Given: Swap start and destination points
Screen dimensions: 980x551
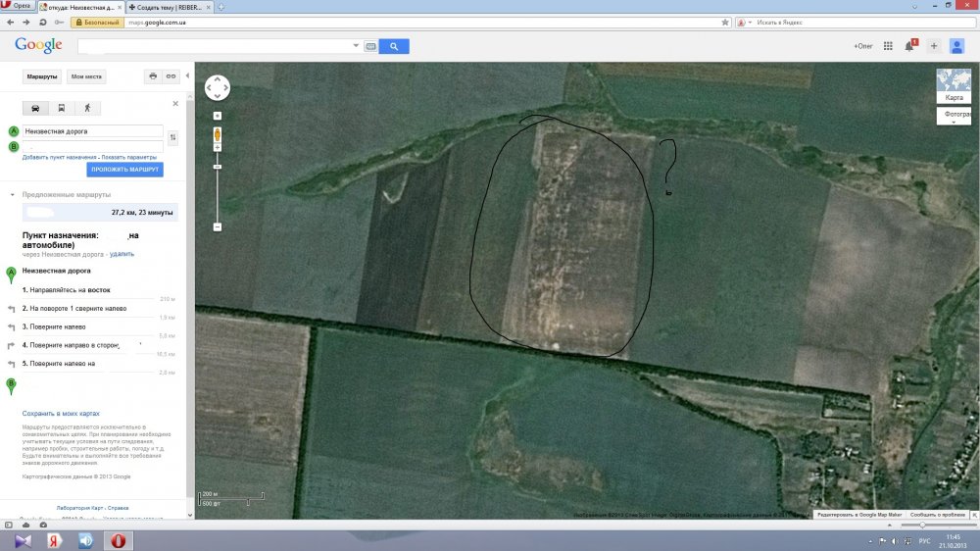Looking at the screenshot, I should (x=173, y=138).
